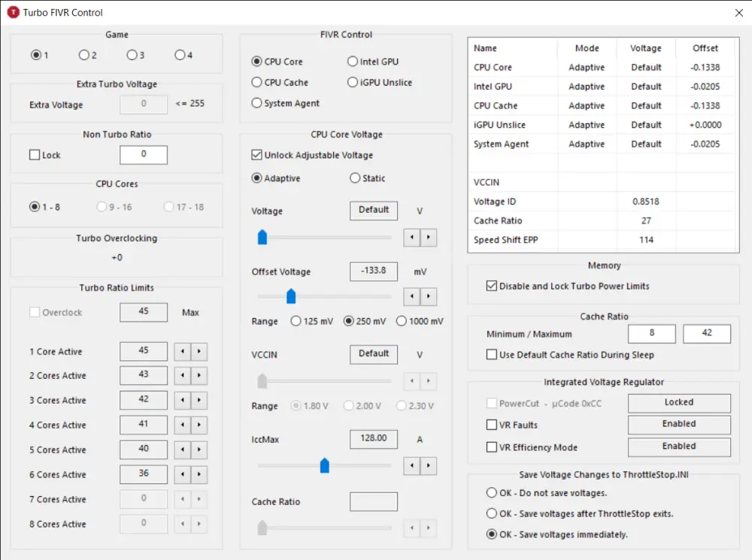Screen dimensions: 752x560
Task: Select Game profile 1
Action: tap(40, 55)
